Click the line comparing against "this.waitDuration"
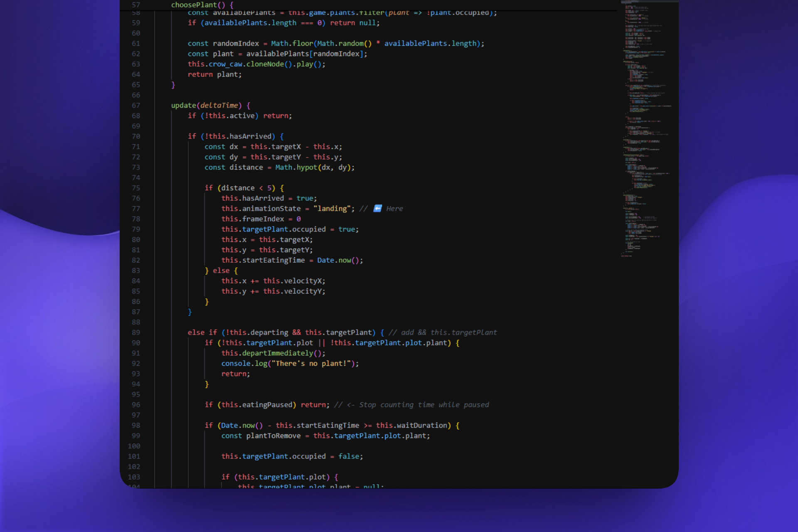798x532 pixels. 332,426
